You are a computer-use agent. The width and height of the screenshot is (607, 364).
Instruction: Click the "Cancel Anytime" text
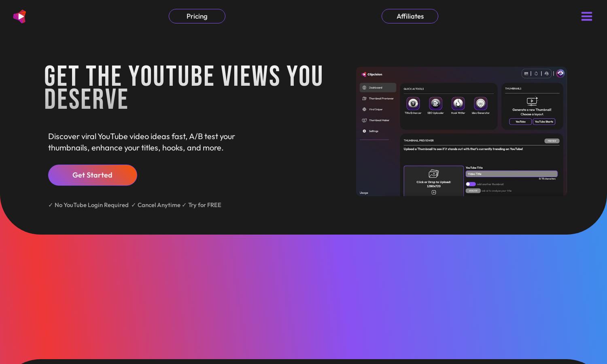tap(159, 205)
